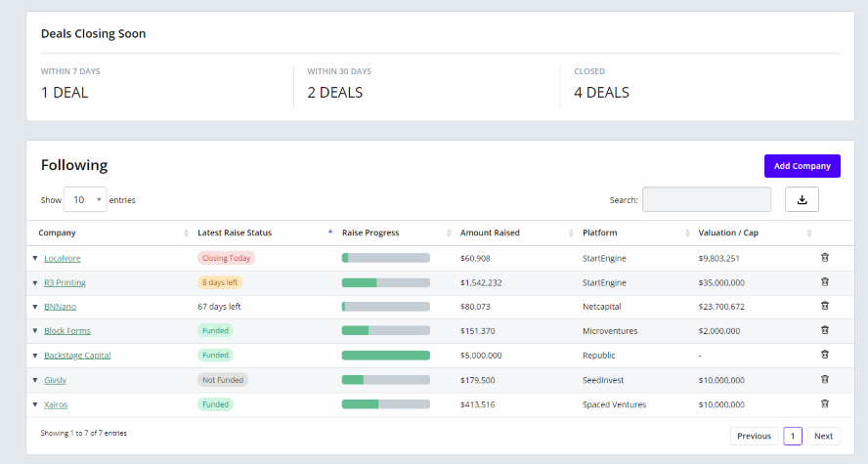868x464 pixels.
Task: Click the download export icon button
Action: [802, 199]
